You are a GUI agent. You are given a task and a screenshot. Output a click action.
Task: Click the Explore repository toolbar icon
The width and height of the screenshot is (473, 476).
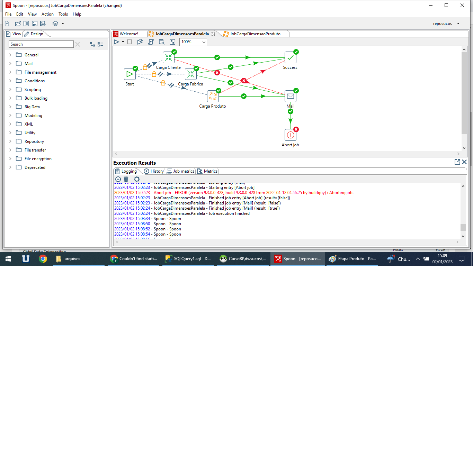(26, 24)
